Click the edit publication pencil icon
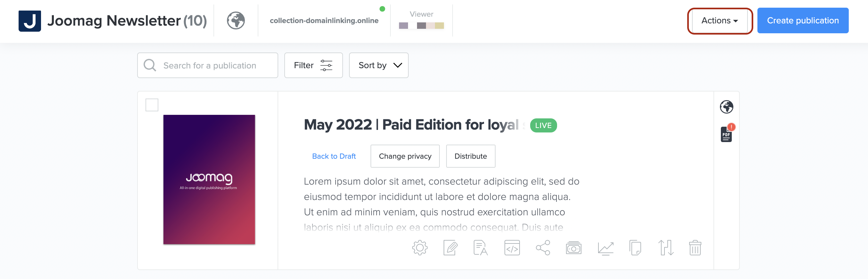The width and height of the screenshot is (868, 279). point(450,248)
